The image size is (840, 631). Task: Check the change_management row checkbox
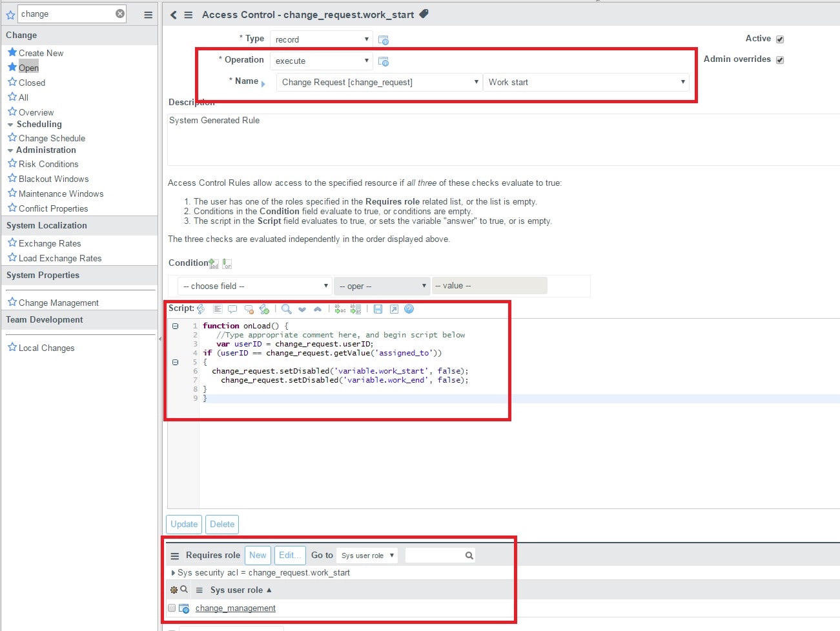point(172,608)
